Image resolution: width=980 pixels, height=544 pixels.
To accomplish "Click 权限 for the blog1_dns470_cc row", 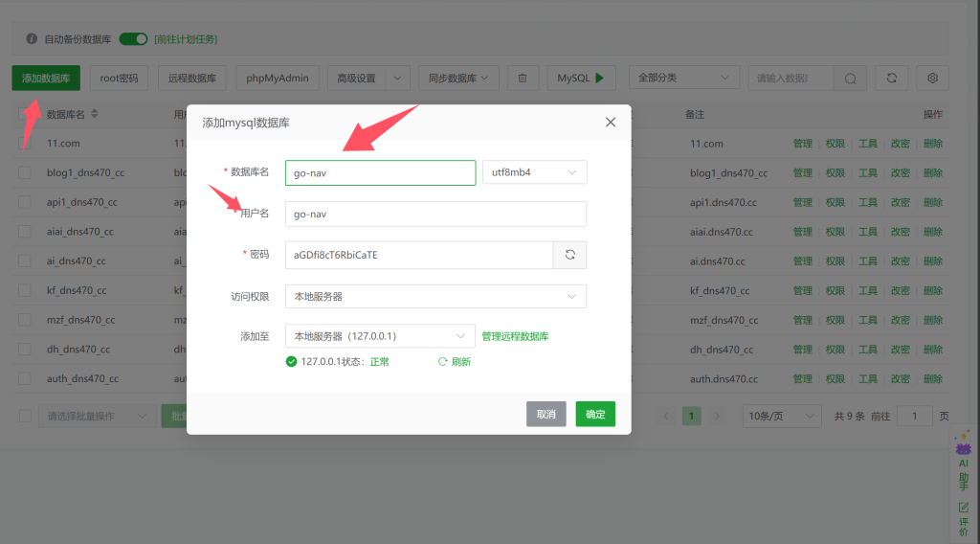I will 835,172.
